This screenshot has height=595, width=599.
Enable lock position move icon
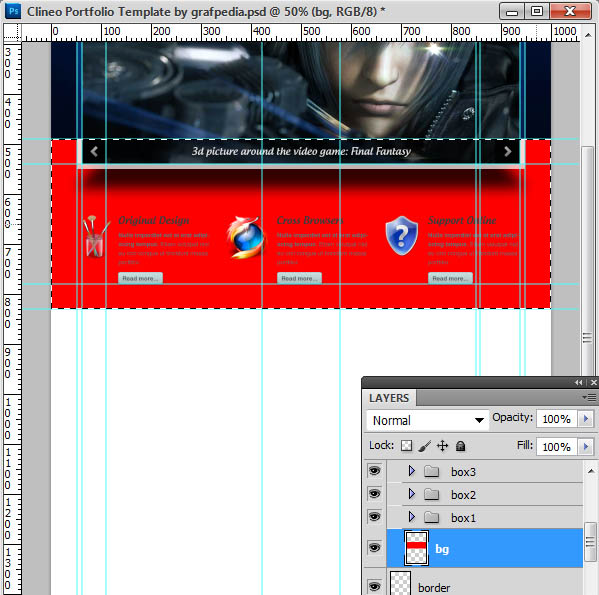(x=442, y=446)
